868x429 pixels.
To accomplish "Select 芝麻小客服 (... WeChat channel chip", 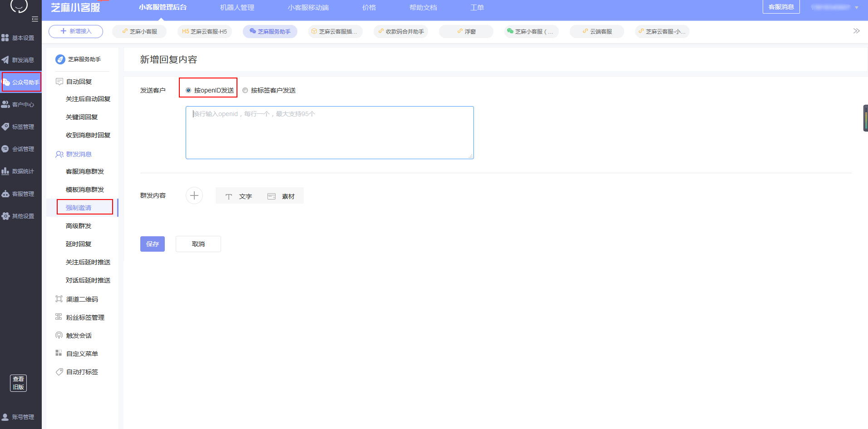I will [x=532, y=31].
